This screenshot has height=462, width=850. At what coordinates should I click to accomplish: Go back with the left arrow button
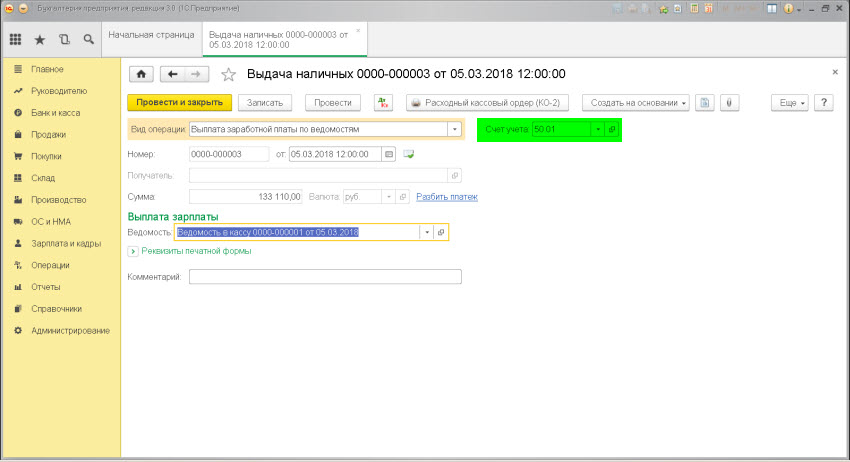(x=173, y=74)
